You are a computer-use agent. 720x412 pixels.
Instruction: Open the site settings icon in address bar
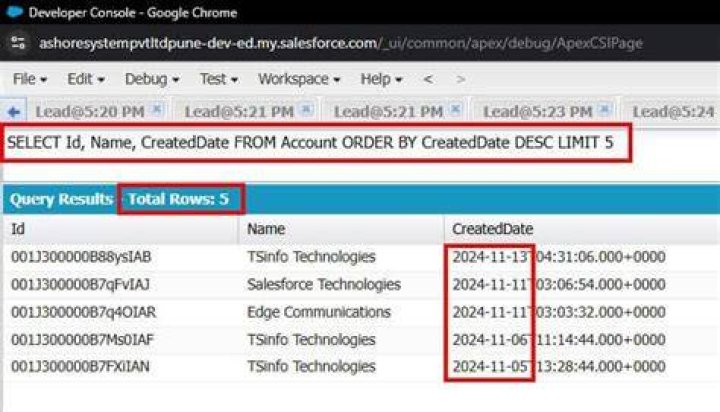(x=18, y=43)
